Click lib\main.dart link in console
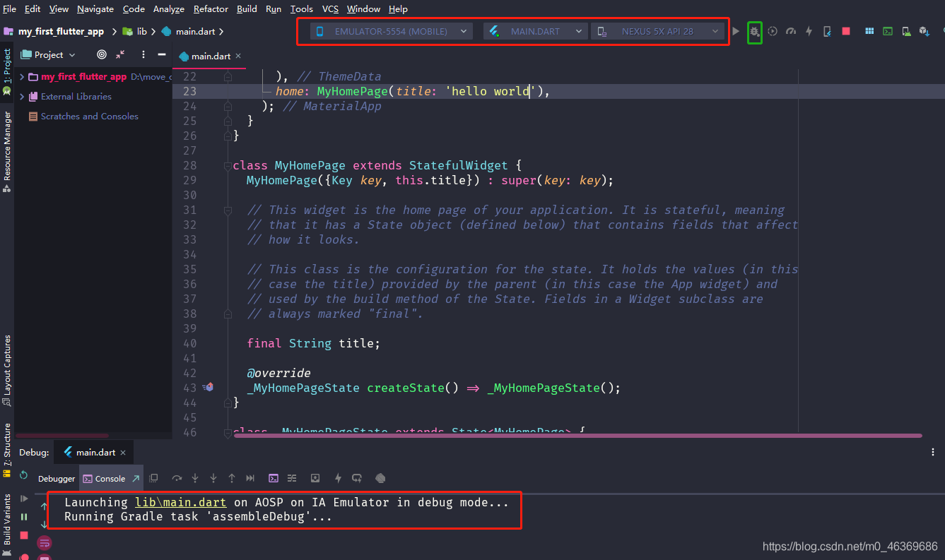 [x=181, y=502]
